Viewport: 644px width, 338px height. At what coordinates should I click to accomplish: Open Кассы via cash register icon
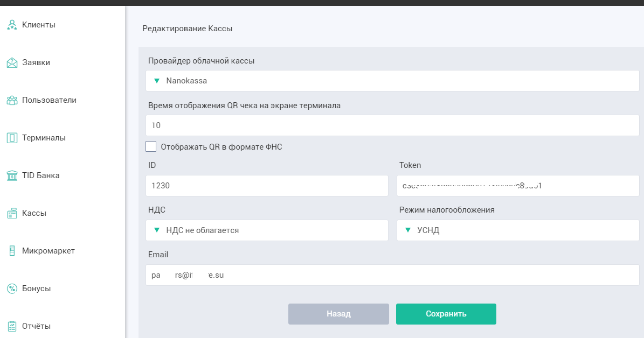pyautogui.click(x=12, y=214)
